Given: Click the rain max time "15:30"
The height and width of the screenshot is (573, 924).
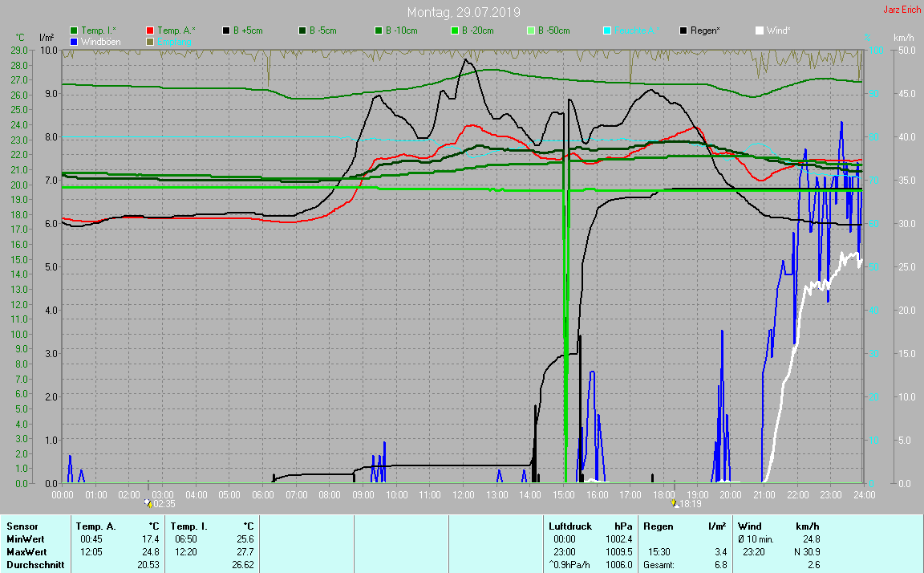Looking at the screenshot, I should (659, 552).
